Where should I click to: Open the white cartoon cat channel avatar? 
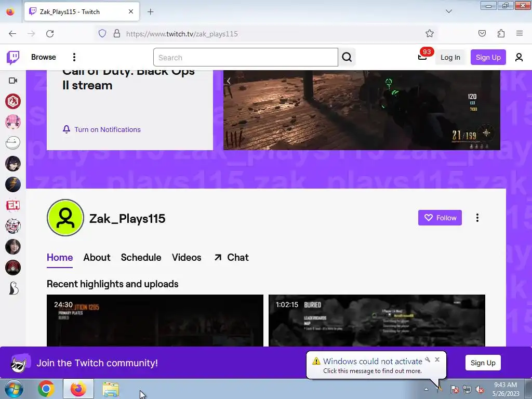pos(13,226)
